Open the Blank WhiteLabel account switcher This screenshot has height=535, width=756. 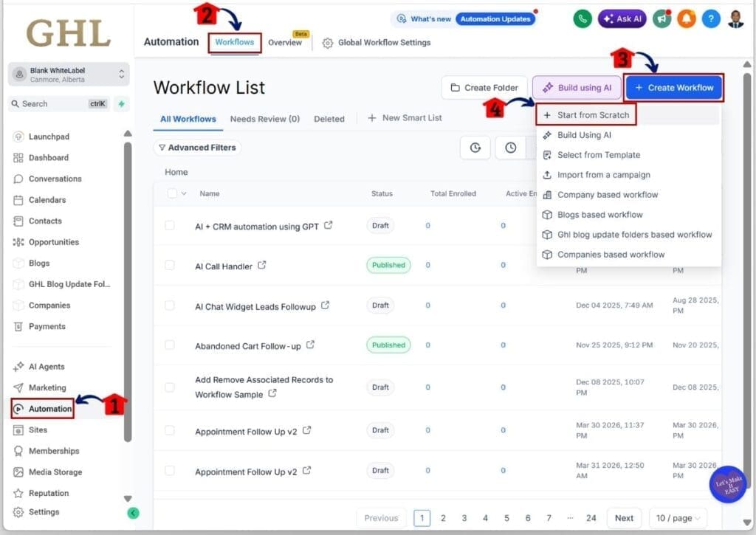[x=66, y=74]
